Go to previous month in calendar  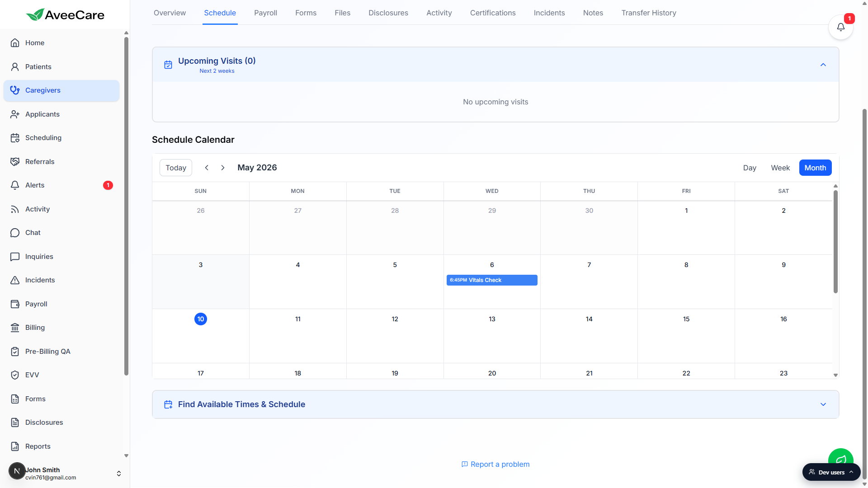coord(207,168)
